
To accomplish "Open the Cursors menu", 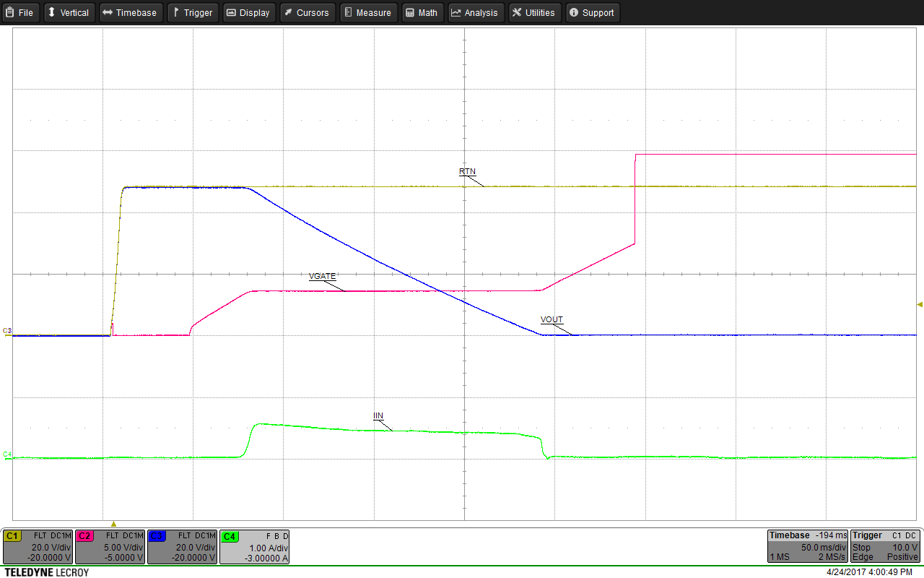I will (307, 12).
